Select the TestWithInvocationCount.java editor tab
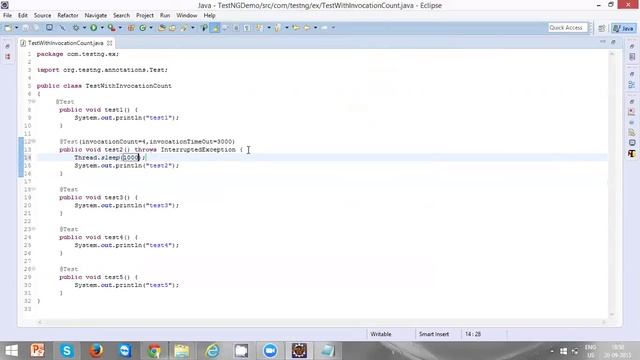640x360 pixels. (65, 43)
